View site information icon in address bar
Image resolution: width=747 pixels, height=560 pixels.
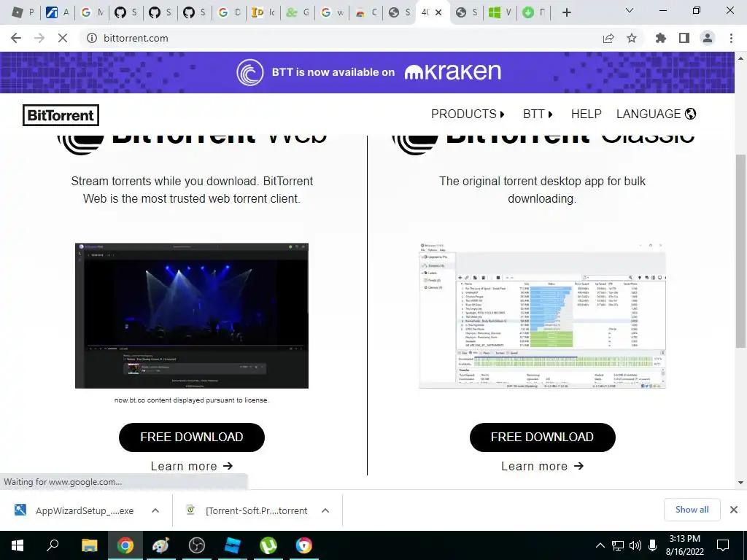coord(91,38)
